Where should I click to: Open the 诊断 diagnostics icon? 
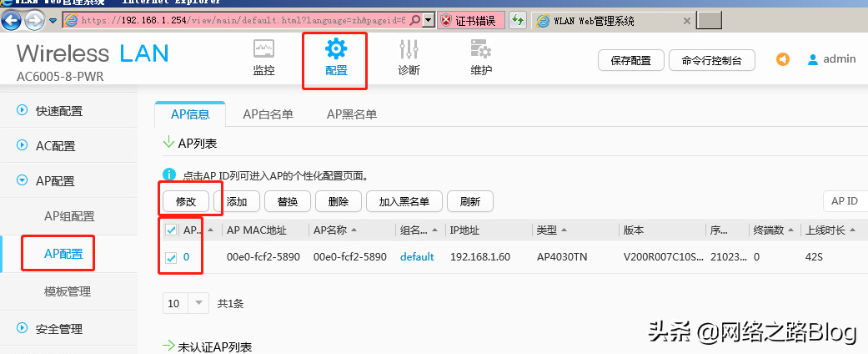(x=409, y=48)
